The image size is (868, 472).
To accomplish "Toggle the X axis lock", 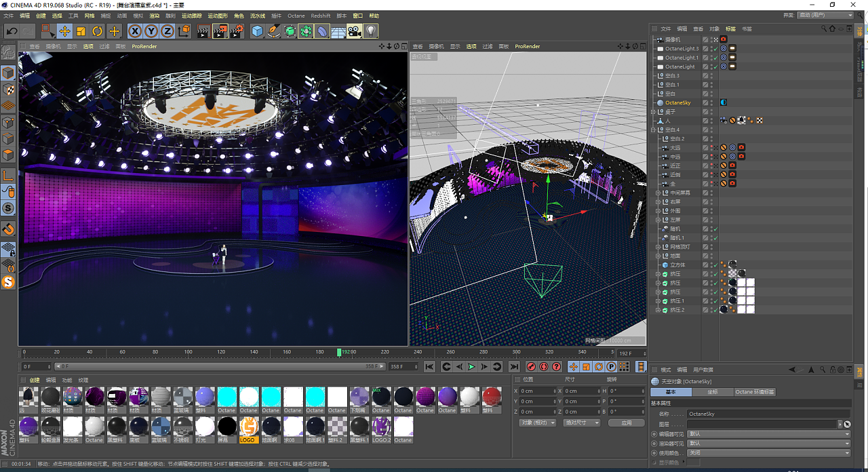I will pyautogui.click(x=135, y=31).
